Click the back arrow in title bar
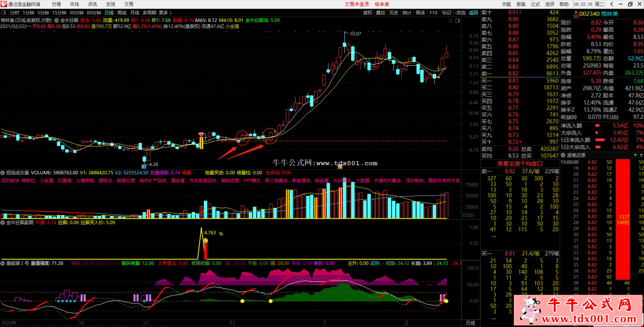Image resolution: width=644 pixels, height=327 pixels. [612, 4]
